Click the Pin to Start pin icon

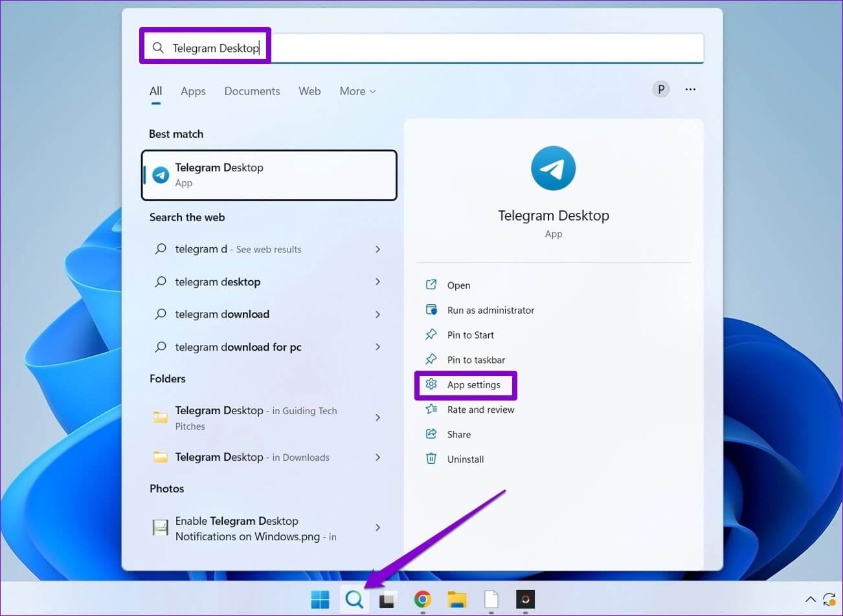(x=431, y=335)
